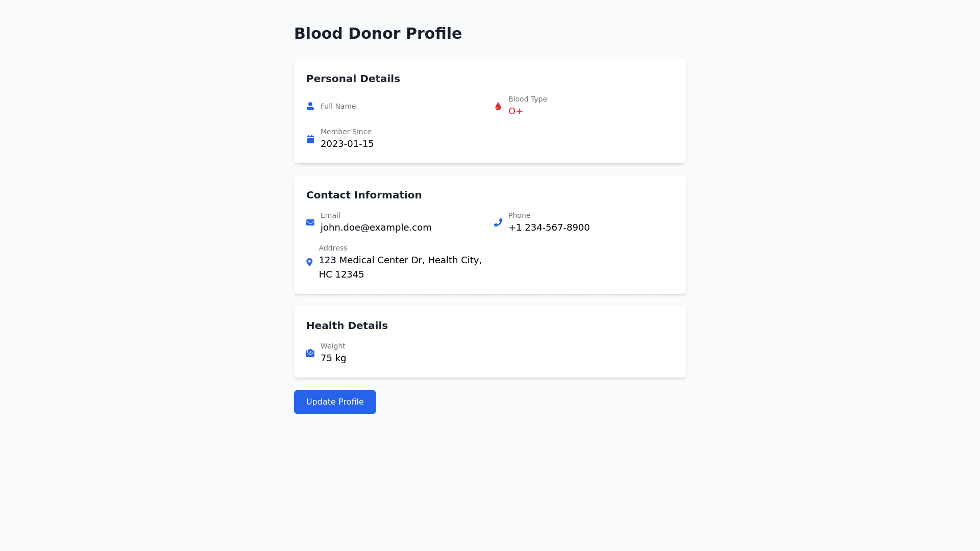Click the O+ blood type value
The width and height of the screenshot is (980, 551).
[516, 111]
